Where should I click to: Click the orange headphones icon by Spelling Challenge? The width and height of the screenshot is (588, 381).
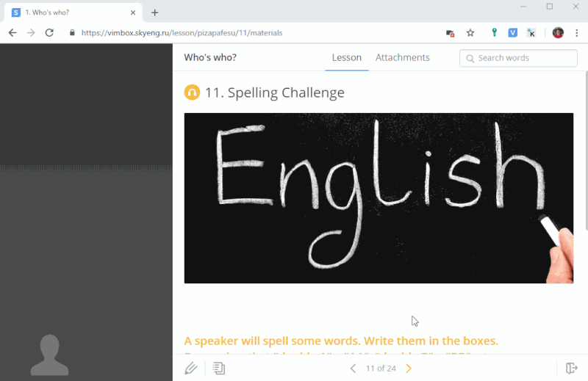(192, 92)
